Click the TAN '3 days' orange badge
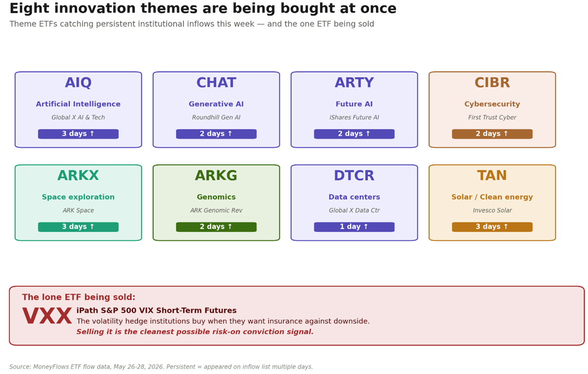This screenshot has width=588, height=374. tap(492, 227)
